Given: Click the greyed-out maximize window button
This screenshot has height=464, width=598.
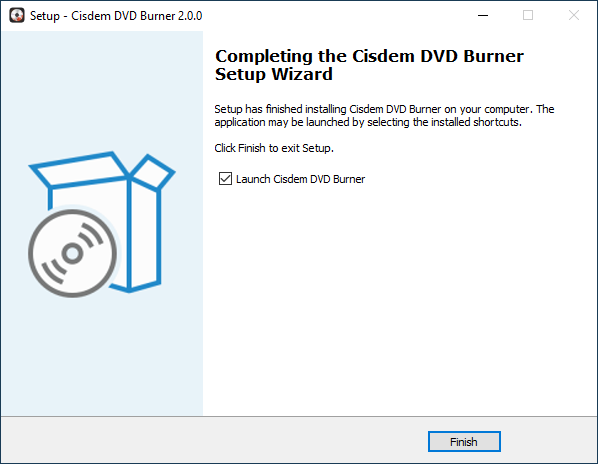Looking at the screenshot, I should point(528,15).
